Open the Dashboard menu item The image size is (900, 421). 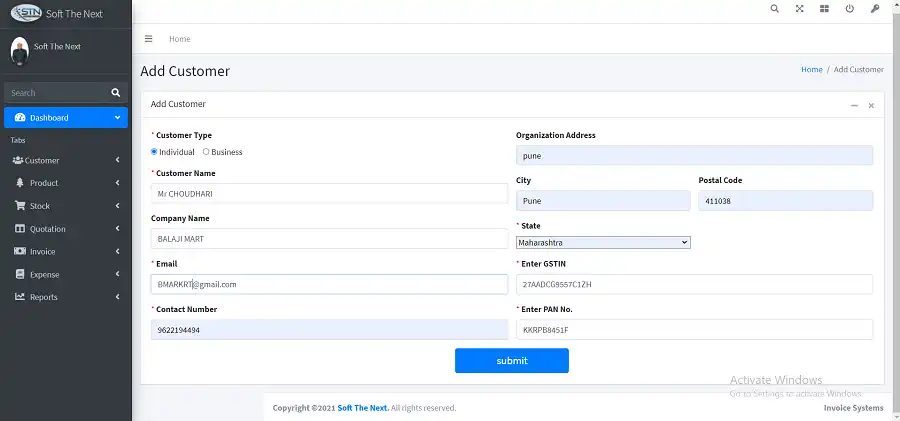(x=65, y=118)
